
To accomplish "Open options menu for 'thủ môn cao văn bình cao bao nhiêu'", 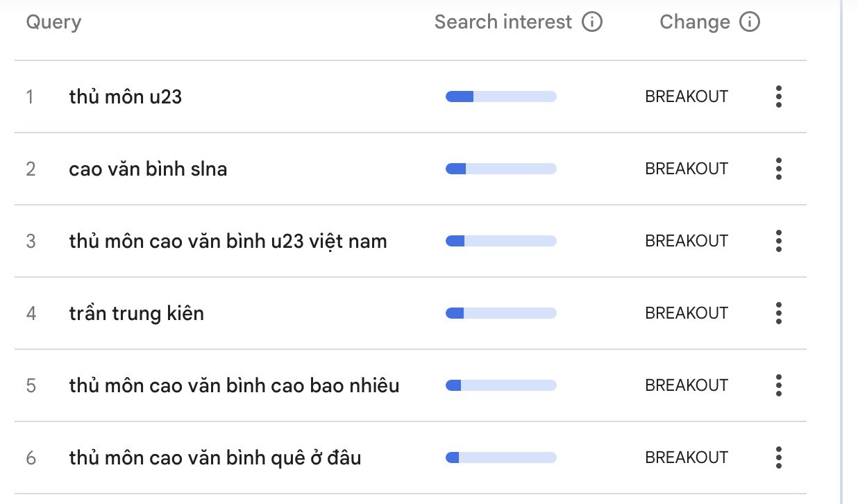I will point(778,385).
